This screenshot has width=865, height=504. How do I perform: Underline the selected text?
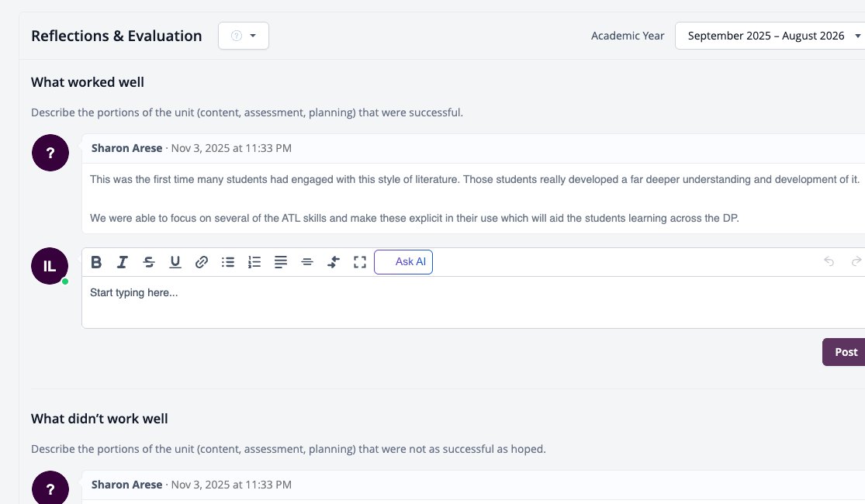pos(175,262)
